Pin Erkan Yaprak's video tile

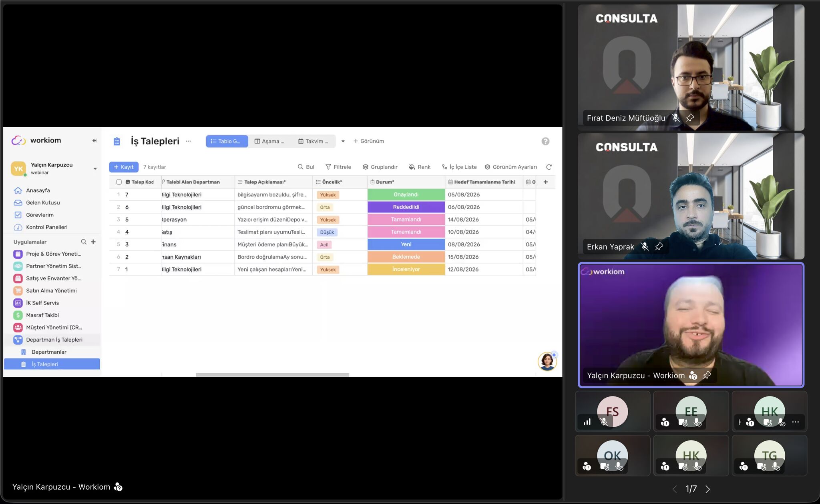point(659,246)
